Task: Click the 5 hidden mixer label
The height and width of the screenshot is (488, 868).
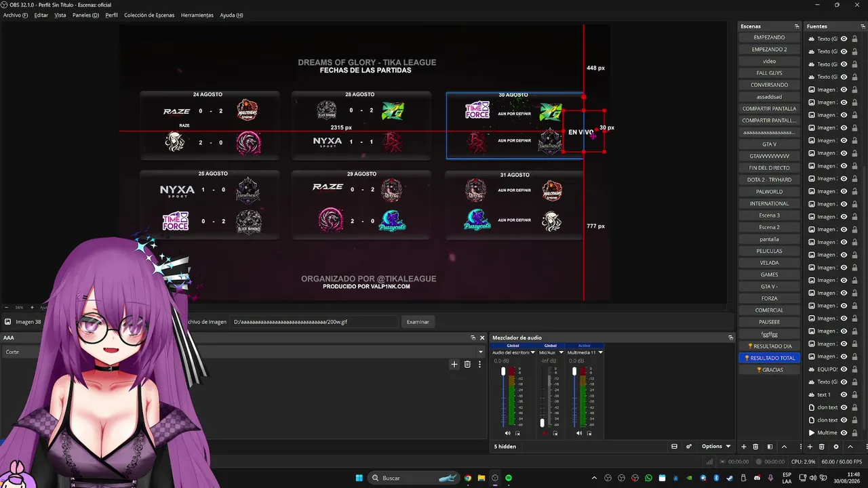Action: [x=505, y=447]
